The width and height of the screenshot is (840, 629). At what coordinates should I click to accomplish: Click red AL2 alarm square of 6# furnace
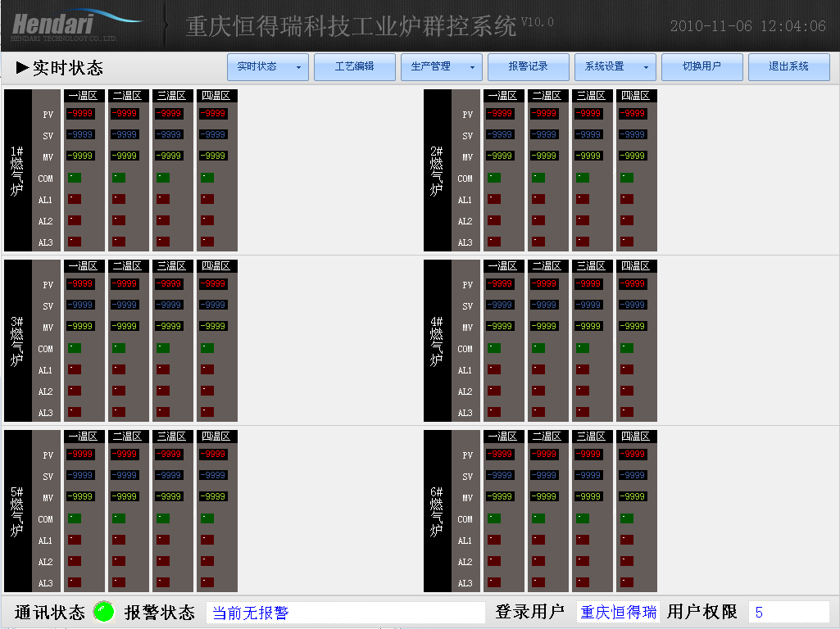pyautogui.click(x=493, y=562)
